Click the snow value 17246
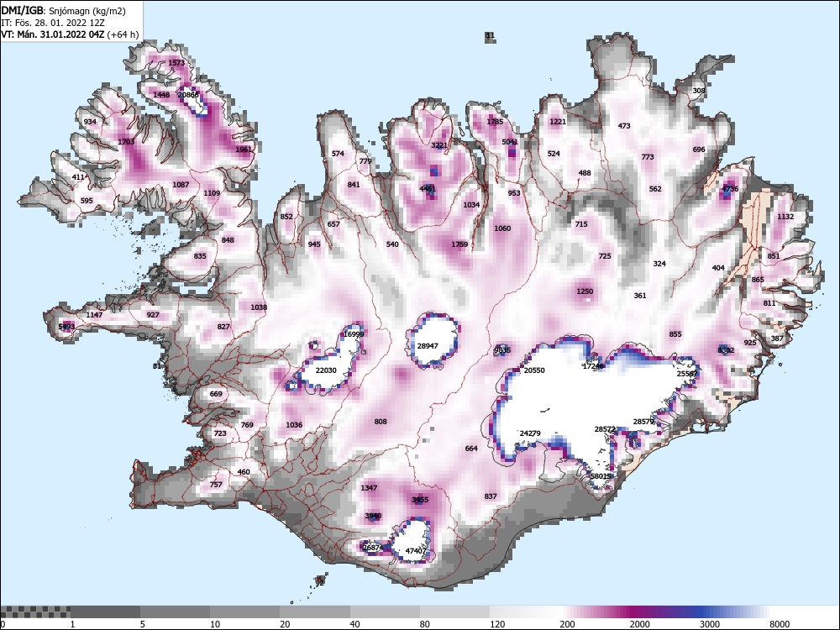Viewport: 840px width, 630px height. pos(593,366)
